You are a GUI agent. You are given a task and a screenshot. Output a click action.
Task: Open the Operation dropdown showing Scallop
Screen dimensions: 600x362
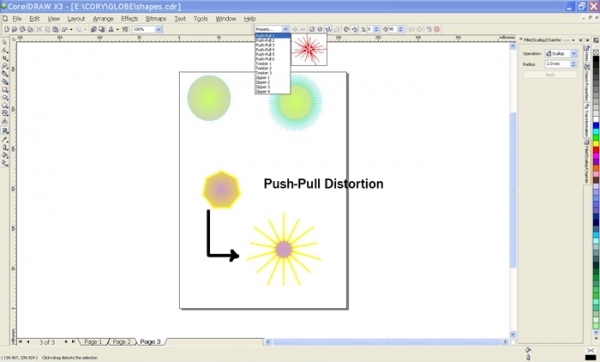[561, 54]
